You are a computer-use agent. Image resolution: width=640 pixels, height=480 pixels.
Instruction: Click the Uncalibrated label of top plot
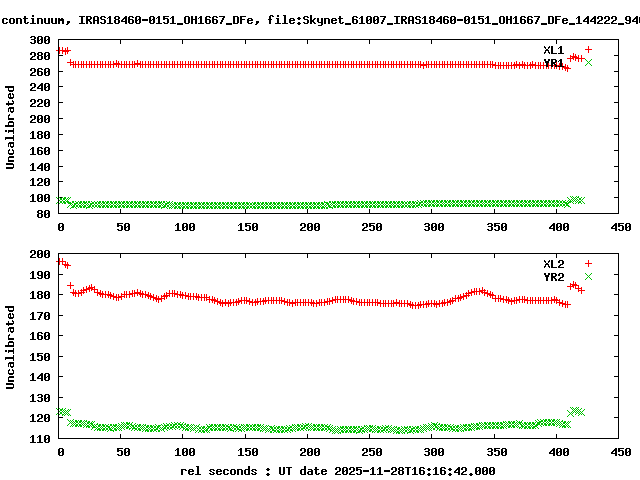11,127
